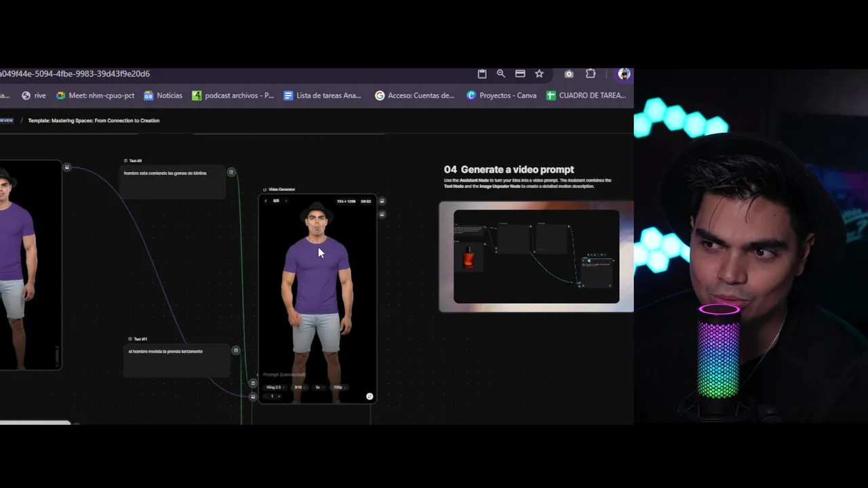
Task: Open the 5s duration dropdown
Action: [319, 388]
